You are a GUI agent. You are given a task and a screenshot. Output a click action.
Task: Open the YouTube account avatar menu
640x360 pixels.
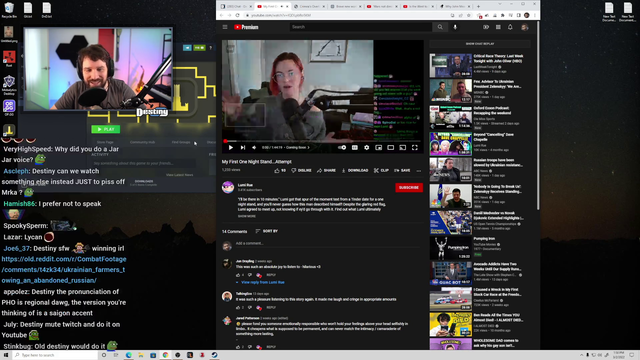[x=525, y=27]
